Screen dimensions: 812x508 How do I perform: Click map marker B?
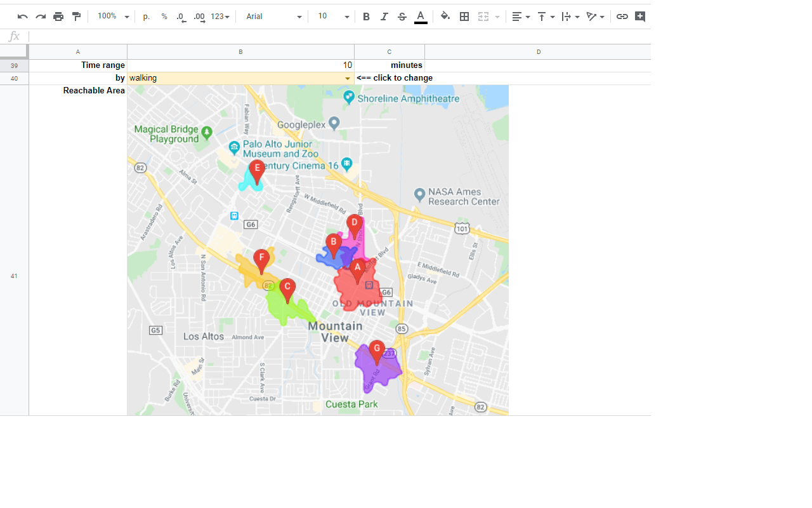333,246
